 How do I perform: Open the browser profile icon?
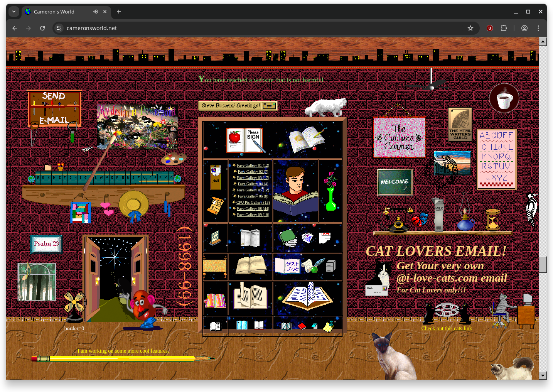pyautogui.click(x=524, y=28)
